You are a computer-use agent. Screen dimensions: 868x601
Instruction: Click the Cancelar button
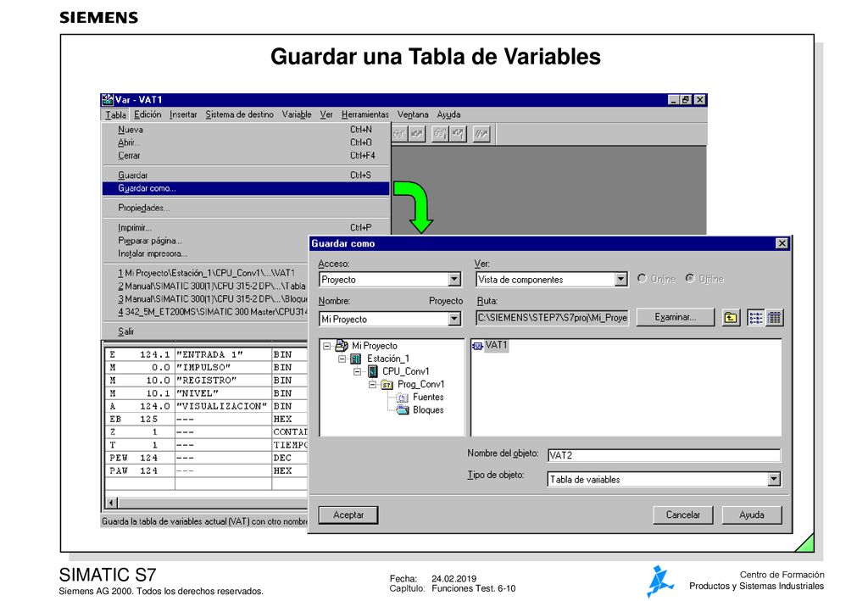(682, 515)
